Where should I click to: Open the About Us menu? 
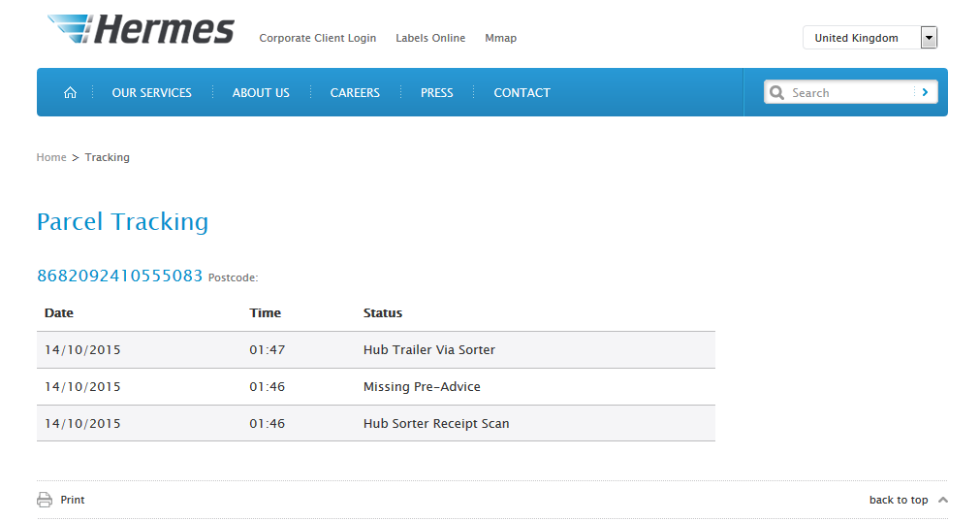coord(262,92)
